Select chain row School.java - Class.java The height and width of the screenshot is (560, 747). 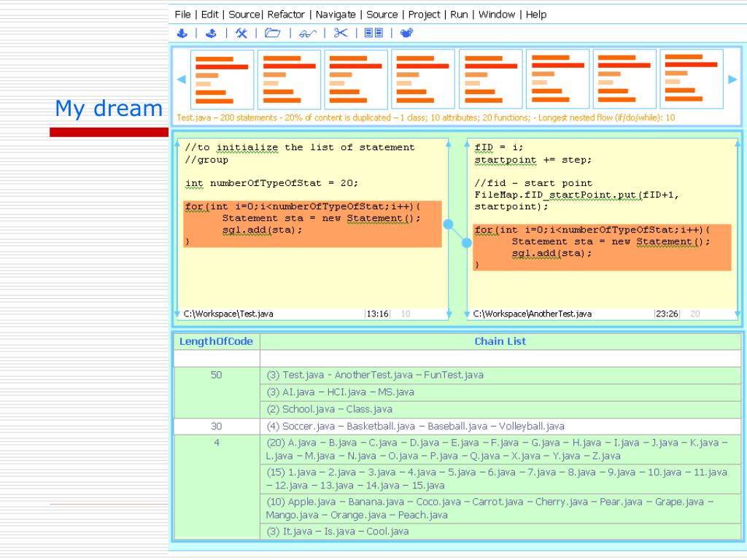500,410
